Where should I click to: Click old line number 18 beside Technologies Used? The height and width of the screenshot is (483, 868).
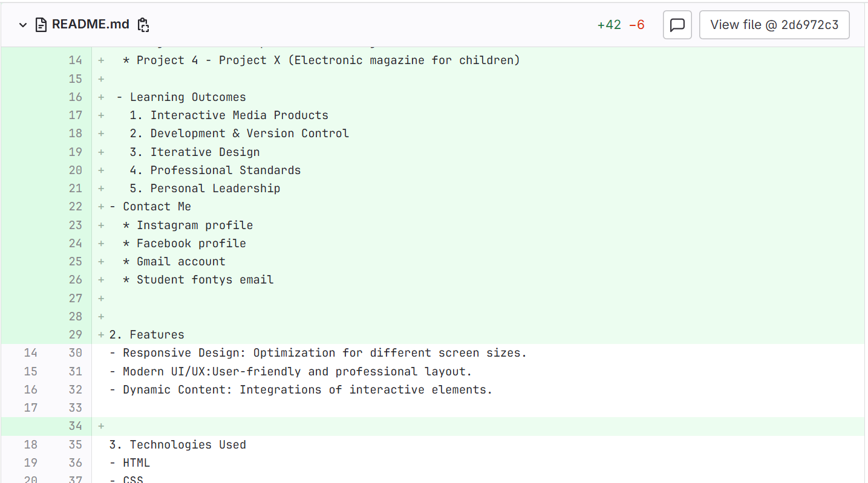pyautogui.click(x=30, y=444)
